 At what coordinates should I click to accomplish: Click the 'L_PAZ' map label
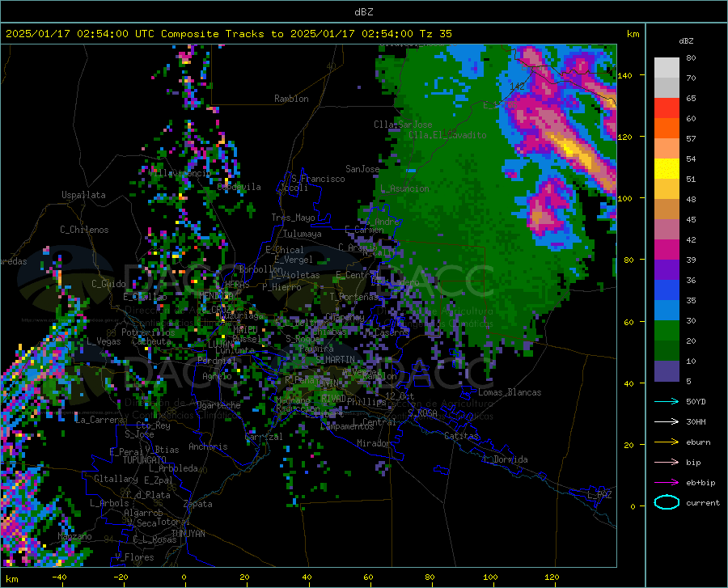point(599,495)
